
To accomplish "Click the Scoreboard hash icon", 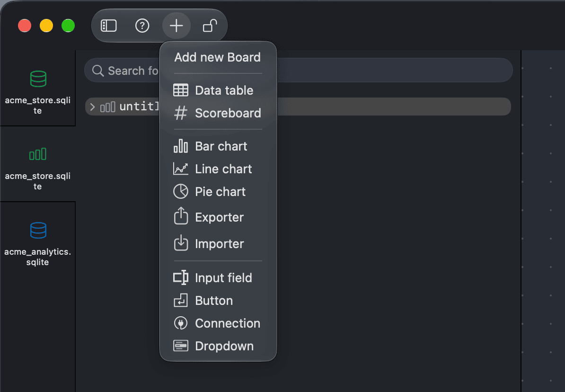I will tap(181, 113).
